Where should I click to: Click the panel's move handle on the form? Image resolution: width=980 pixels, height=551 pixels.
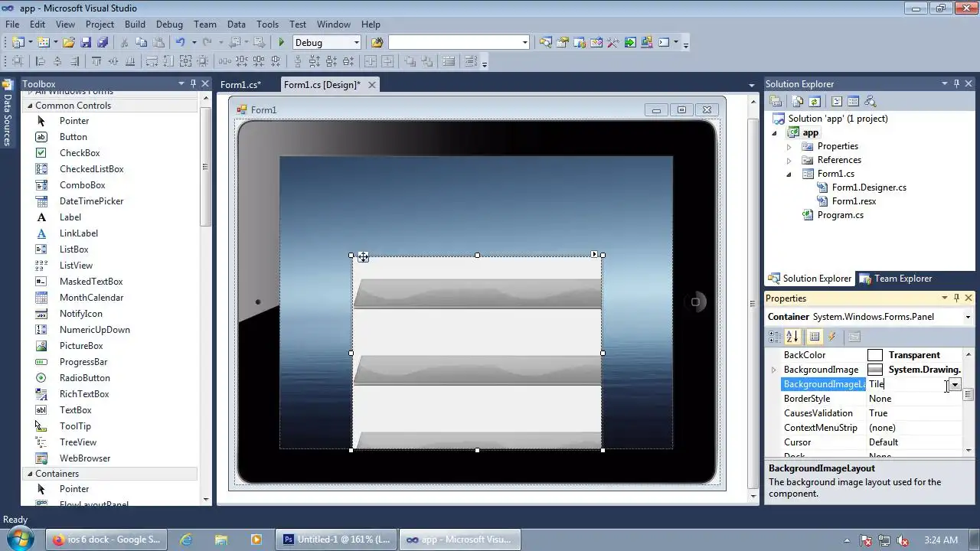(363, 257)
